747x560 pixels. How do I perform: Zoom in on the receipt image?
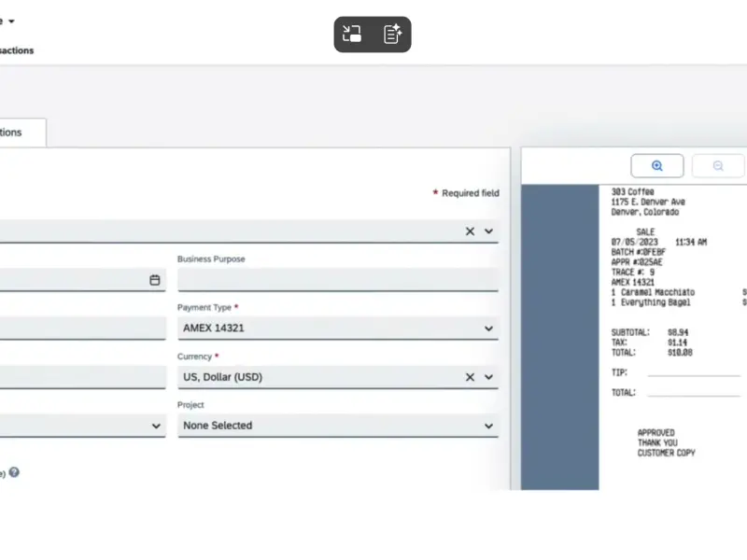656,166
